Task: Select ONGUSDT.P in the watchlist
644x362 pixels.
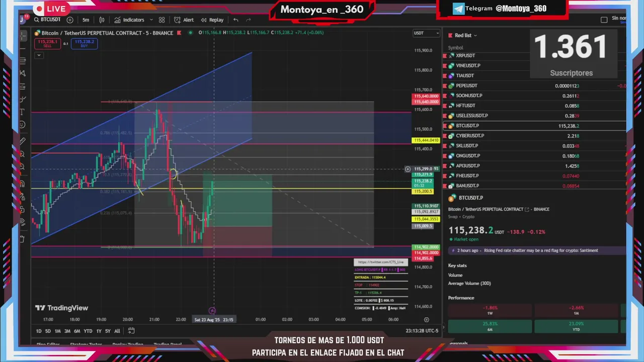Action: point(535,156)
